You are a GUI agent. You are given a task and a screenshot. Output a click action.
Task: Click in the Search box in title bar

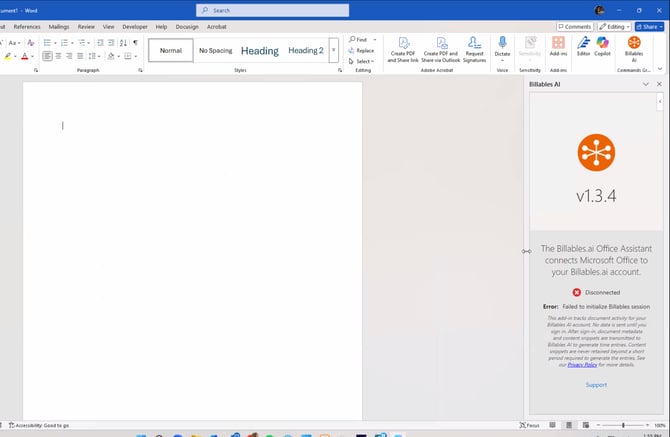272,10
